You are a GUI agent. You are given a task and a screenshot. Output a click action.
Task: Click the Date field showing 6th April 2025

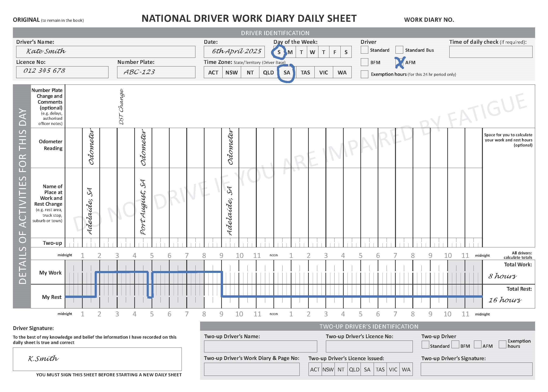click(234, 51)
